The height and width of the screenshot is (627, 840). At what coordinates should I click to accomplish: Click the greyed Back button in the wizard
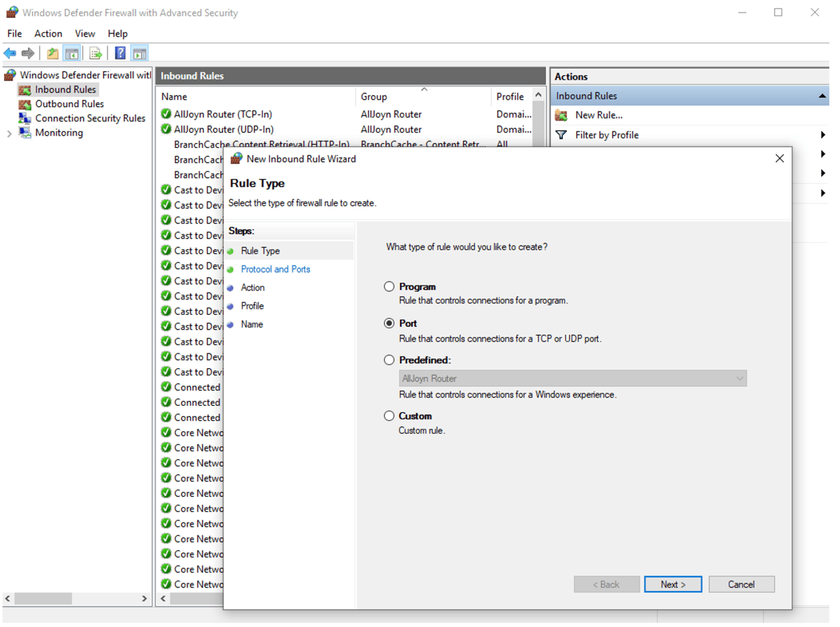click(x=606, y=584)
